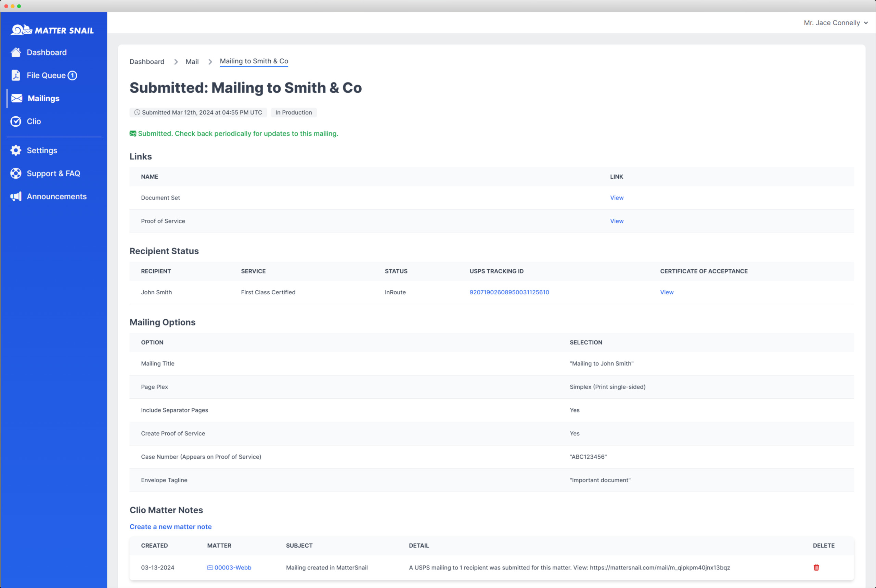Click the Submitted: Mailing to Smith & Co heading

pyautogui.click(x=246, y=88)
